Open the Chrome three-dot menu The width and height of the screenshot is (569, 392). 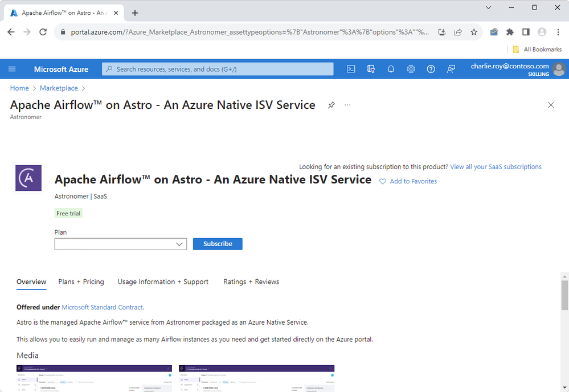[558, 32]
